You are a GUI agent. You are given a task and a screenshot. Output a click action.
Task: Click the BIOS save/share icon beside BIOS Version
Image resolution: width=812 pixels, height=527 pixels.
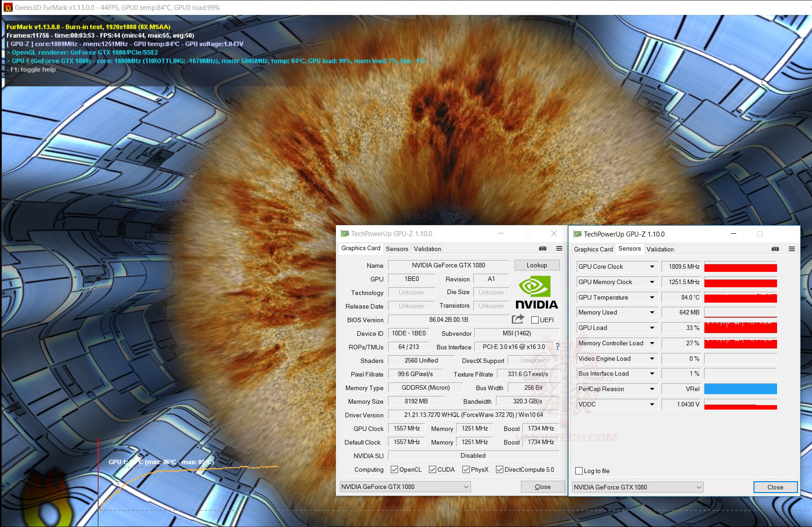(518, 319)
